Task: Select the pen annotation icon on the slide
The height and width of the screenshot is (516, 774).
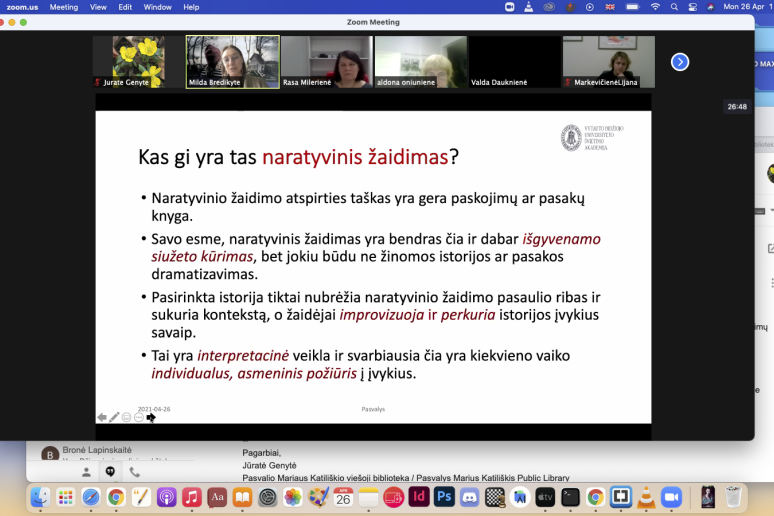Action: point(114,417)
